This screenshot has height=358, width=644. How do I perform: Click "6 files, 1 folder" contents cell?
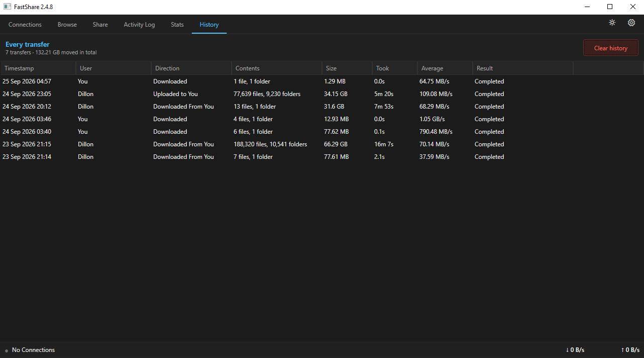(253, 132)
